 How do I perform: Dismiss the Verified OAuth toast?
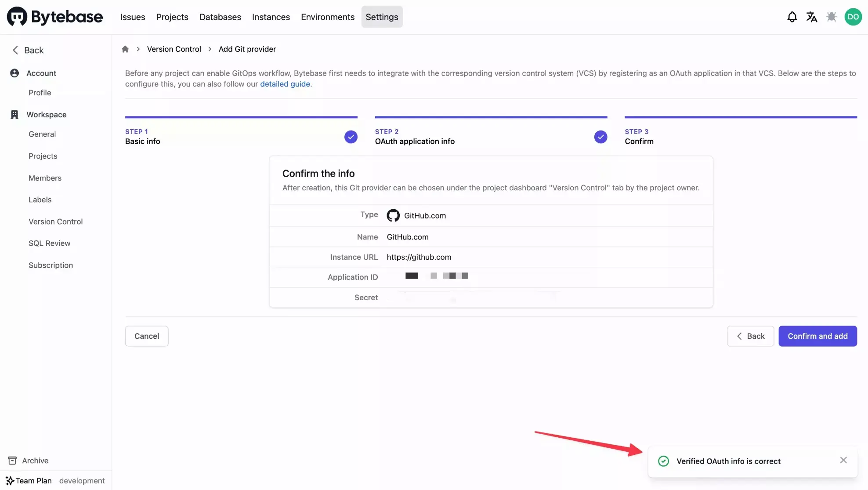point(843,460)
